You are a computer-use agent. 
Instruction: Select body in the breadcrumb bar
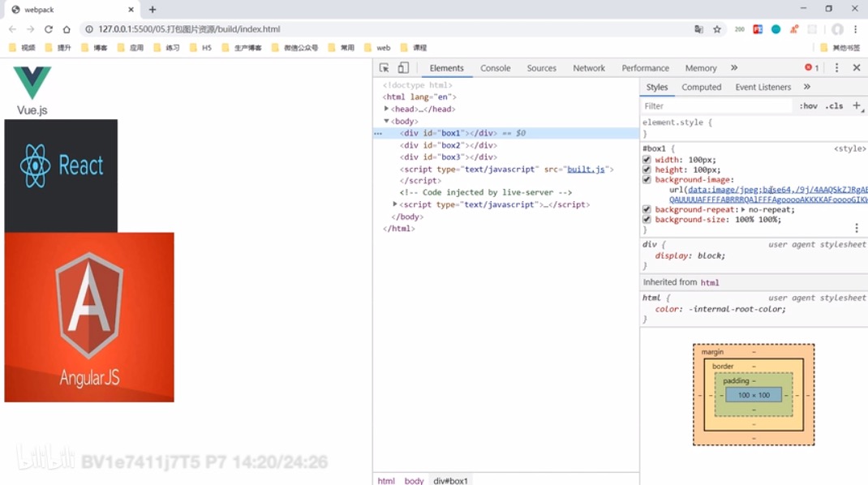pyautogui.click(x=414, y=481)
